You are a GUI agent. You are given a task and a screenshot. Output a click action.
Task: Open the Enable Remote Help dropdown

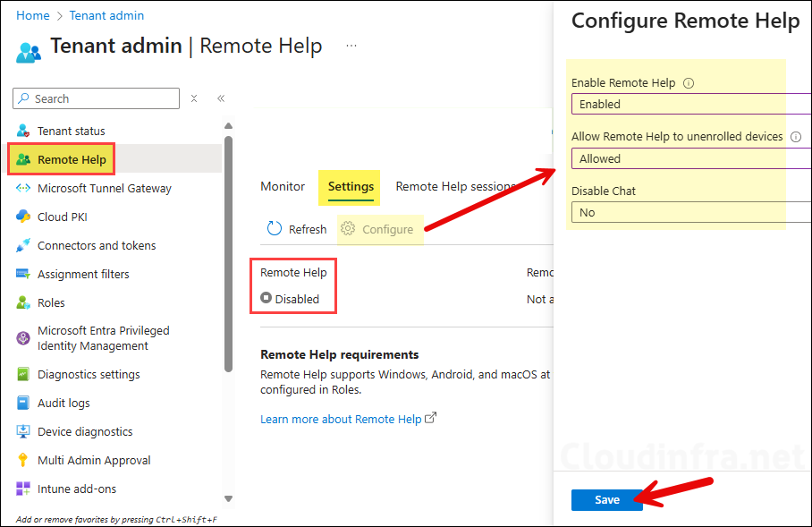tap(690, 104)
